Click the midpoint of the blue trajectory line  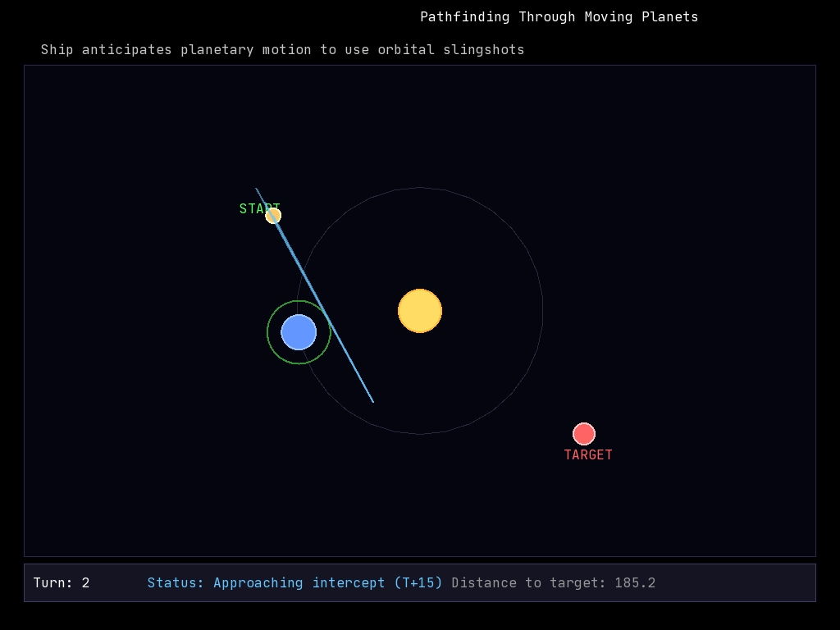click(x=314, y=295)
